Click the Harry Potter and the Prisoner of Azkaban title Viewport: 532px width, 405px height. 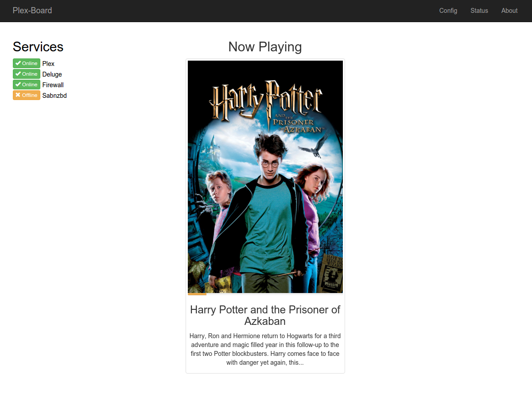(265, 315)
